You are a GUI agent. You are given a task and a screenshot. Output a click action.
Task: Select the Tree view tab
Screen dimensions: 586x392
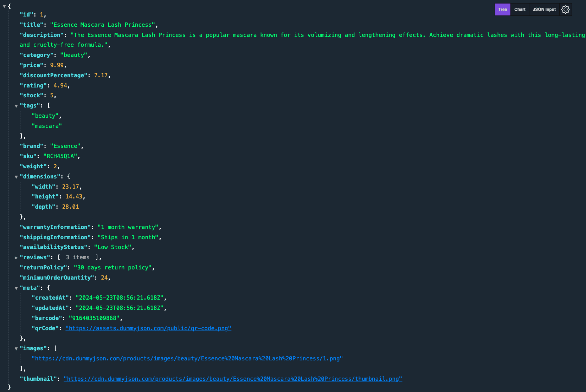tap(502, 9)
